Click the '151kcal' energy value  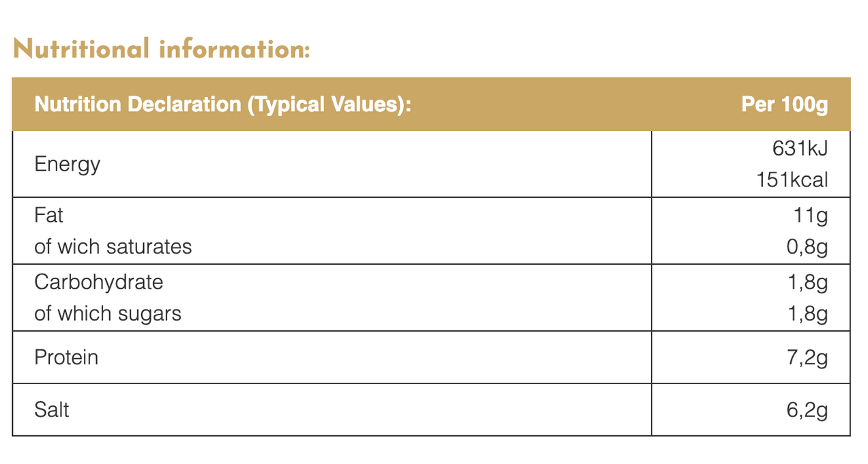[792, 180]
